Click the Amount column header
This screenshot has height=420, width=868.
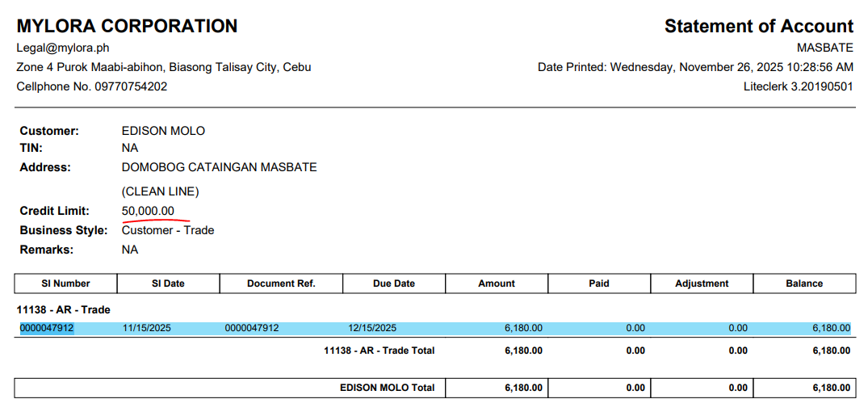point(496,283)
